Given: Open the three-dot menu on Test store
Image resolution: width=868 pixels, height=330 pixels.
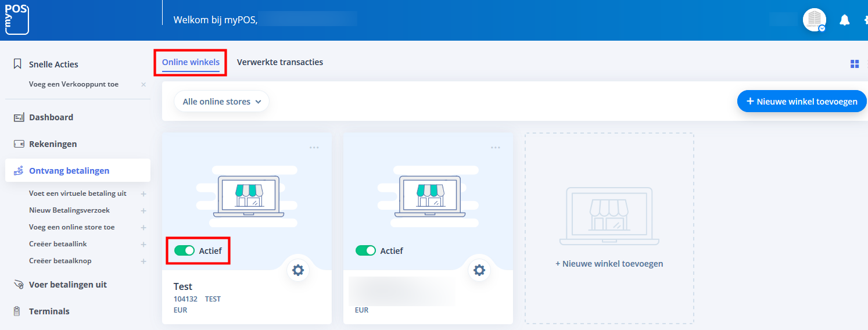Looking at the screenshot, I should click(314, 148).
